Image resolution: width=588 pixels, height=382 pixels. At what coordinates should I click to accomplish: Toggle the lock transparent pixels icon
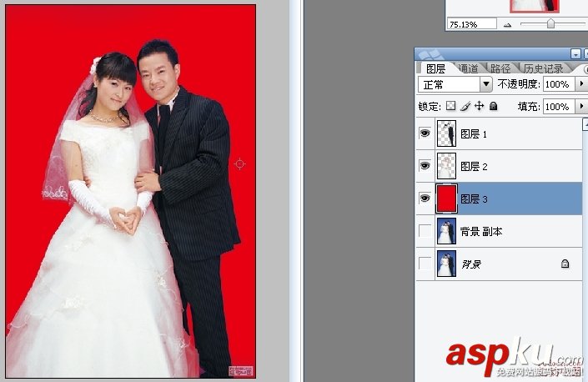450,106
